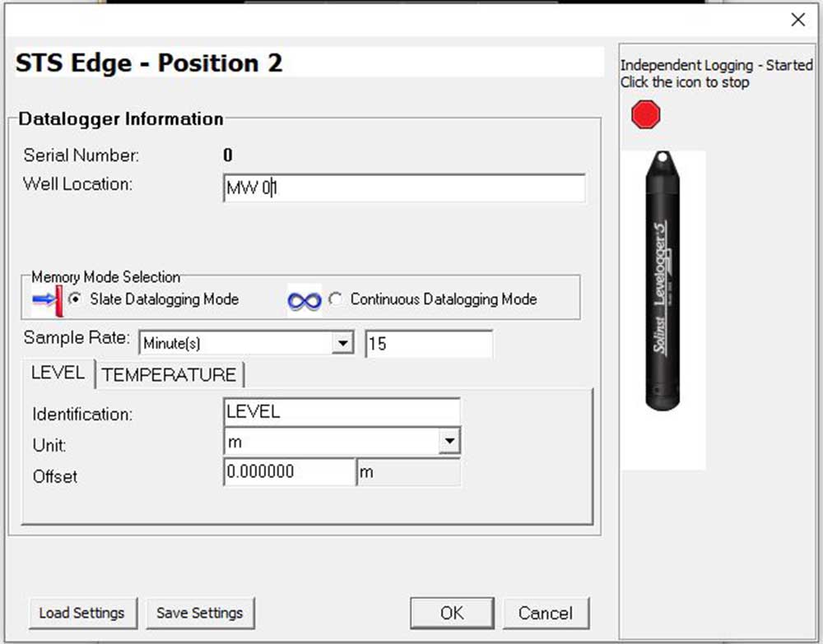This screenshot has width=823, height=644.
Task: Open the Sample Rate units dropdown
Action: pyautogui.click(x=342, y=343)
